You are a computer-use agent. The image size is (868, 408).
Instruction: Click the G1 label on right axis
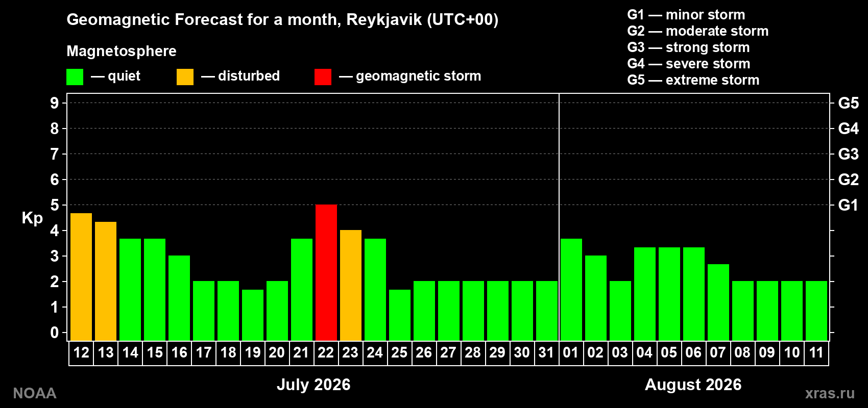click(848, 205)
